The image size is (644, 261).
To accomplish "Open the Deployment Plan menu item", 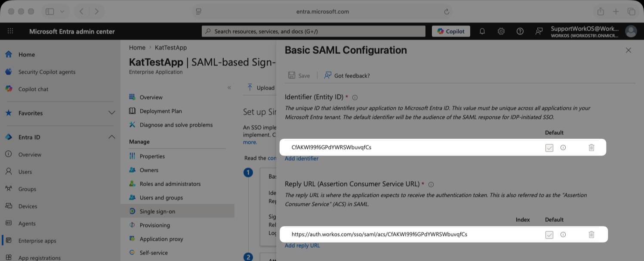I will (160, 111).
